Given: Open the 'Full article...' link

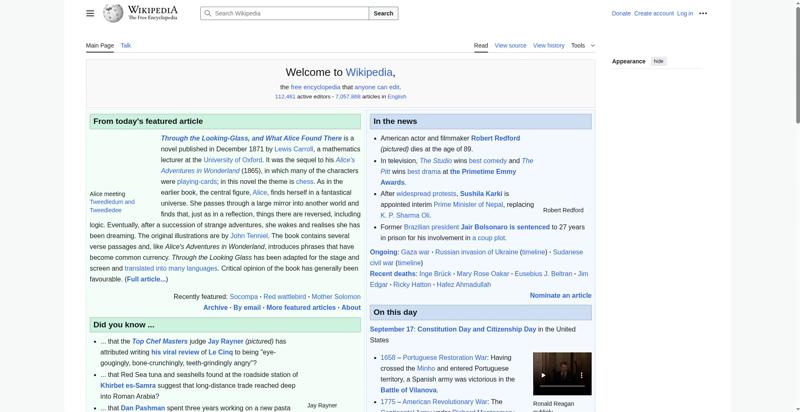Looking at the screenshot, I should point(146,279).
